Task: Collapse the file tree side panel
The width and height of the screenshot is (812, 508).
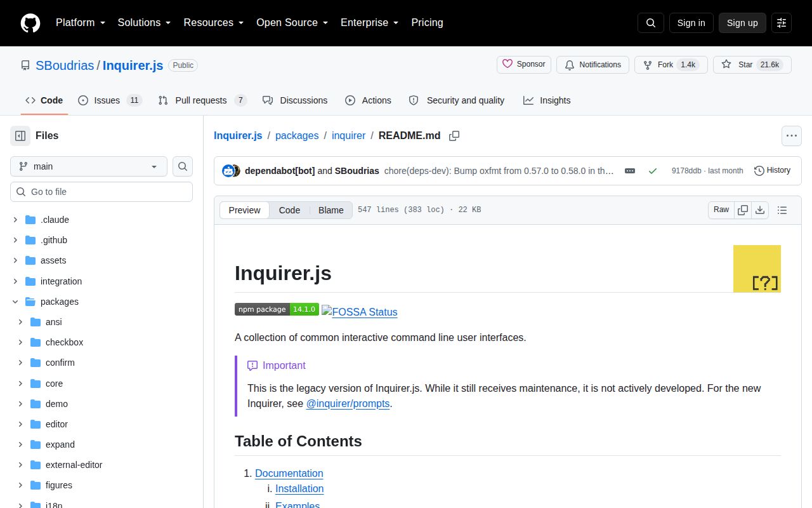Action: tap(20, 135)
